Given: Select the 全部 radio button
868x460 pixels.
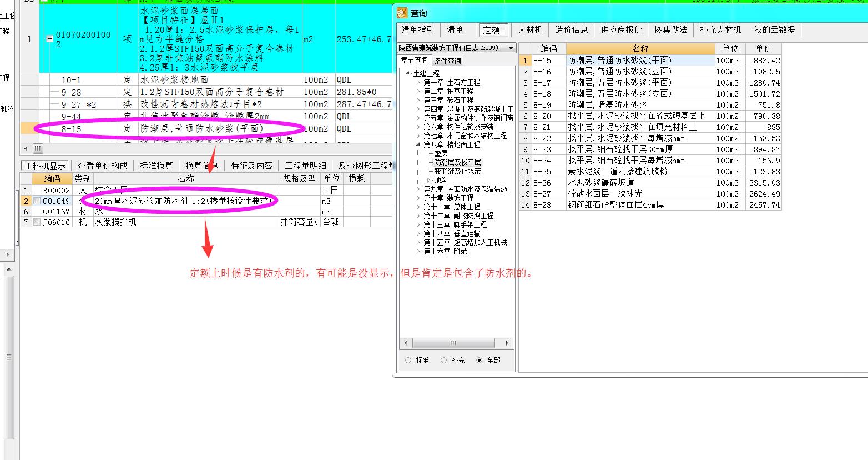Looking at the screenshot, I should [x=480, y=360].
